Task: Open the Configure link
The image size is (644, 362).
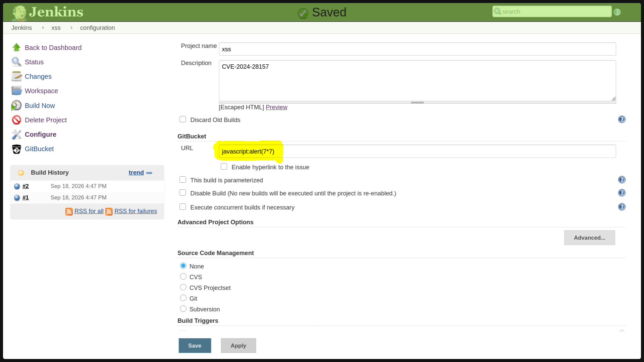Action: click(x=41, y=134)
